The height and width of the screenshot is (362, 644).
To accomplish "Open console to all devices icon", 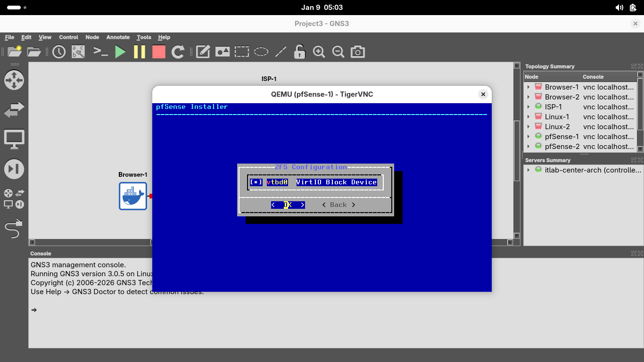I will 100,52.
